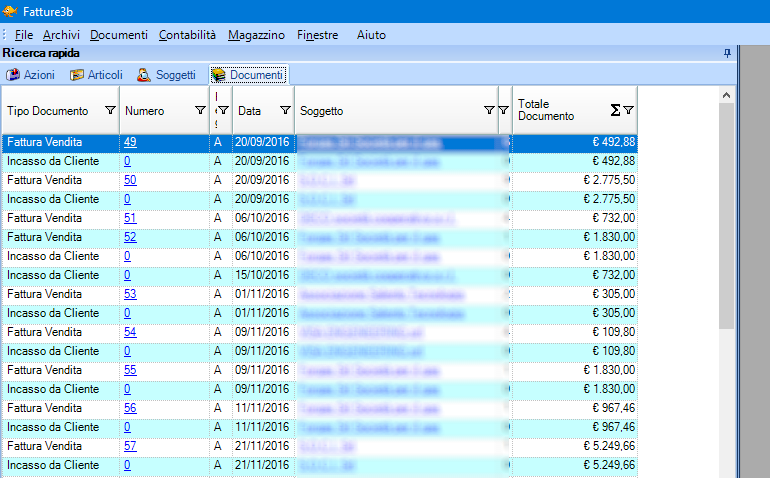Viewport: 770px width, 478px height.
Task: Click the filter icon in Totale Documento column
Action: [628, 110]
